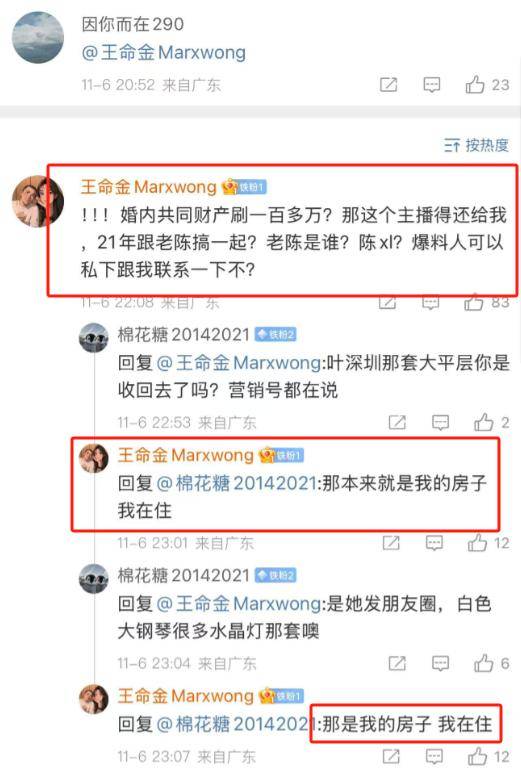Viewport: 521px width, 775px height.
Task: Reply to the 23:01 comment via speech bubble
Action: pos(434,543)
